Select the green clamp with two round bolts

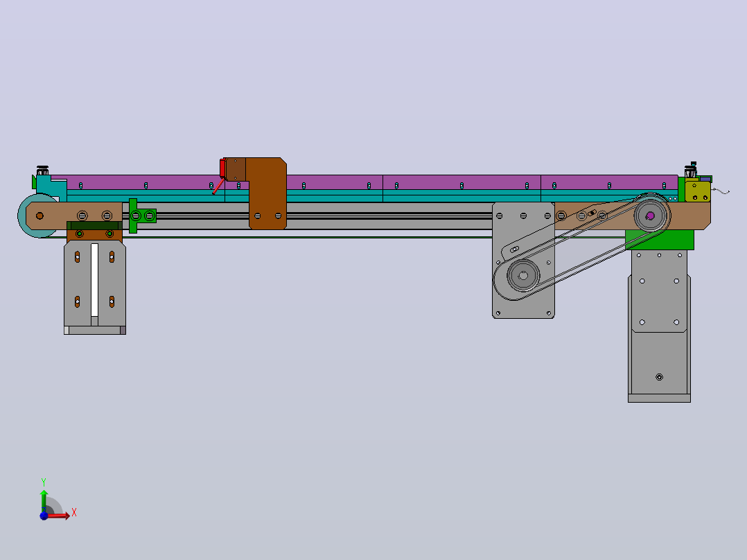(x=141, y=216)
